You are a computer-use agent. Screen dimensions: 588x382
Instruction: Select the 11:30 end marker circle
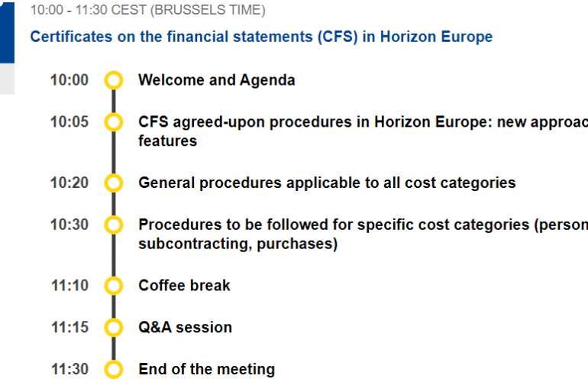pyautogui.click(x=114, y=369)
